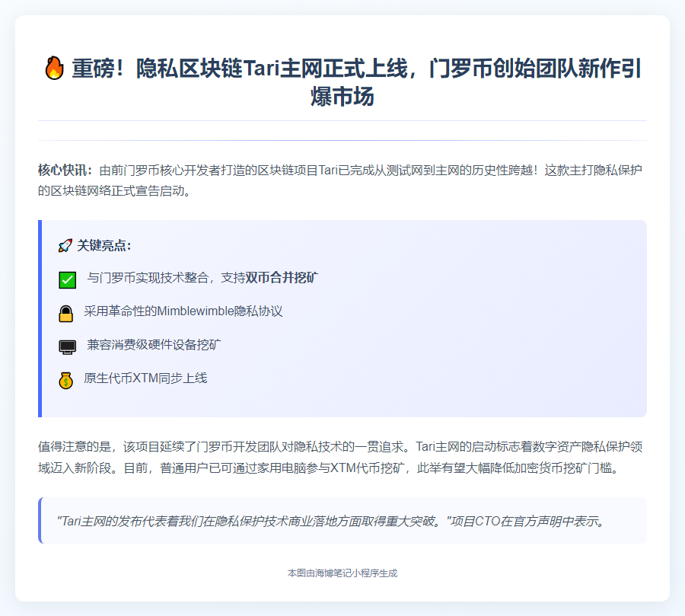Click the green checkmark icon
The height and width of the screenshot is (616, 685).
point(67,279)
